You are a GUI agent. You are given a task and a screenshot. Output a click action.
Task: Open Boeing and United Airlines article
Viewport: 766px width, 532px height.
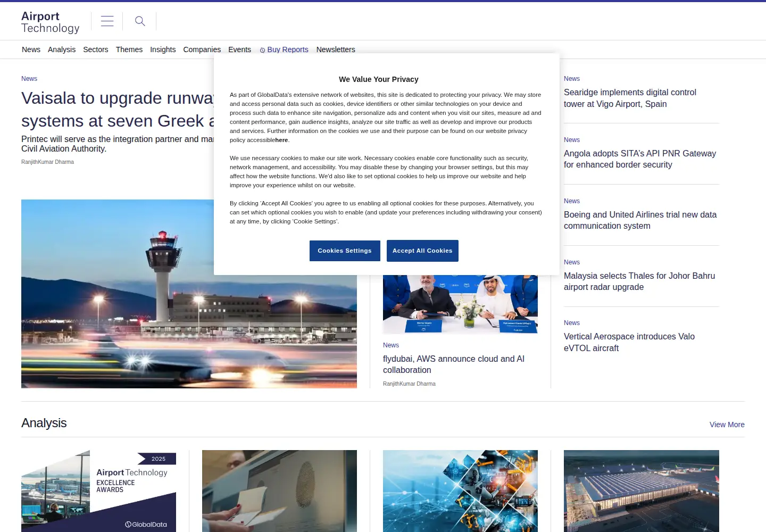tap(640, 220)
